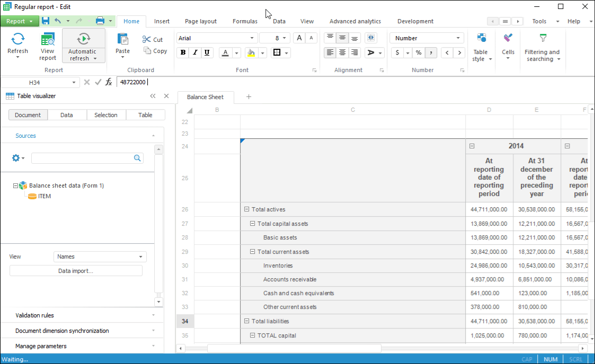Toggle bold formatting

183,52
